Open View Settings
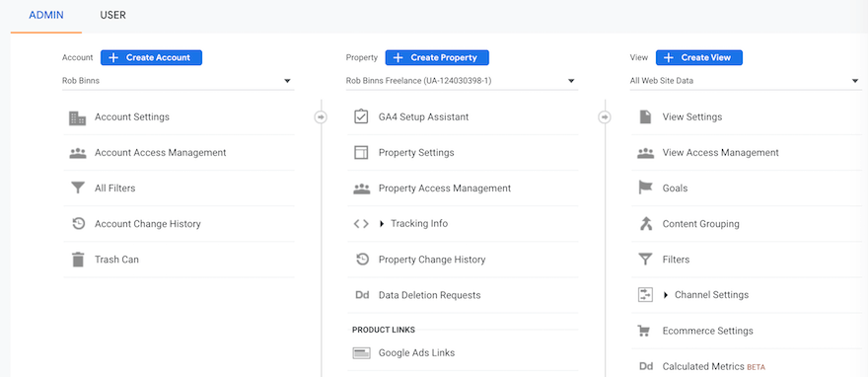This screenshot has height=377, width=868. (x=692, y=117)
